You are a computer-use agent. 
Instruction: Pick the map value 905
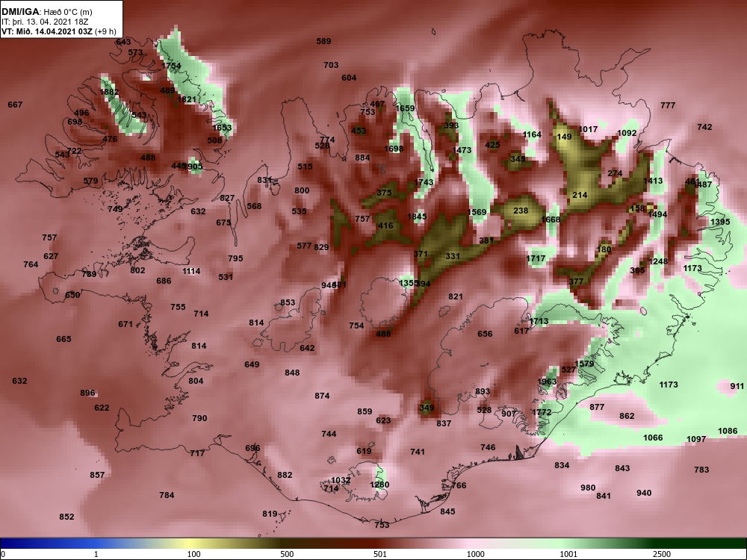pyautogui.click(x=195, y=167)
